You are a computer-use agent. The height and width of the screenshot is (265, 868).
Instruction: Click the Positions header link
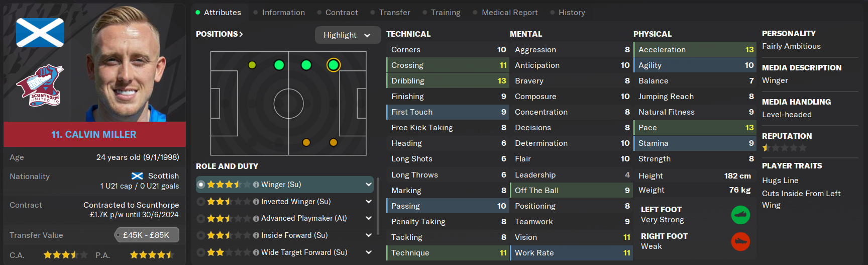pyautogui.click(x=220, y=34)
